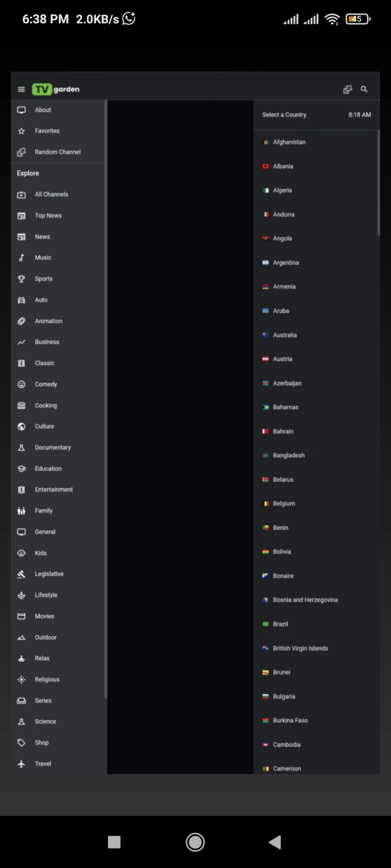Screen dimensions: 391x868
Task: Open the hamburger menu icon
Action: [x=21, y=90]
